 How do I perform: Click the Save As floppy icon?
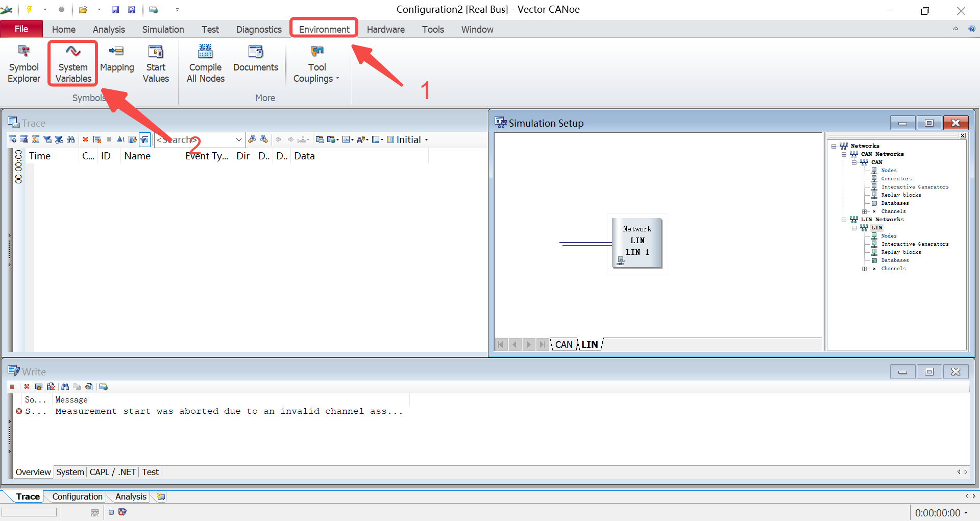[x=132, y=10]
